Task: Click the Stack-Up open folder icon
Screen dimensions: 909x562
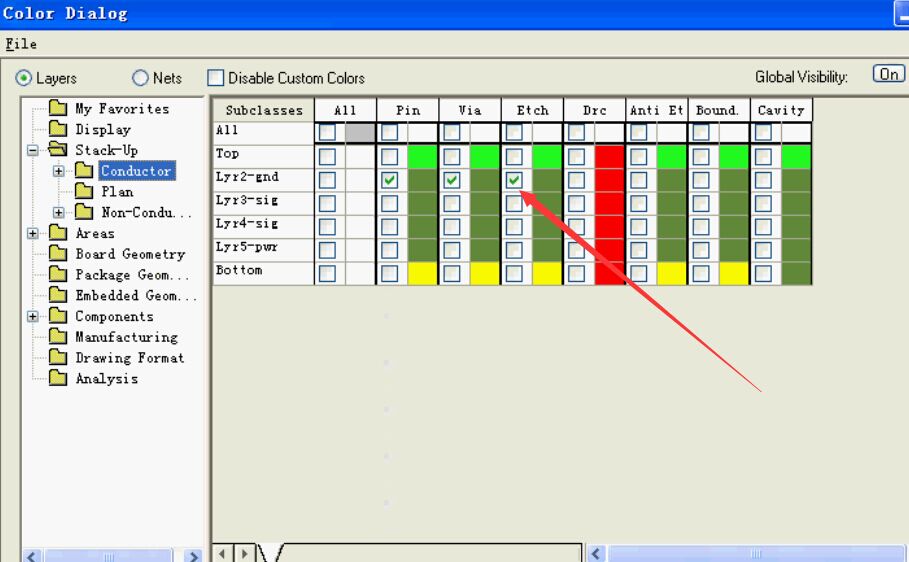Action: tap(58, 150)
